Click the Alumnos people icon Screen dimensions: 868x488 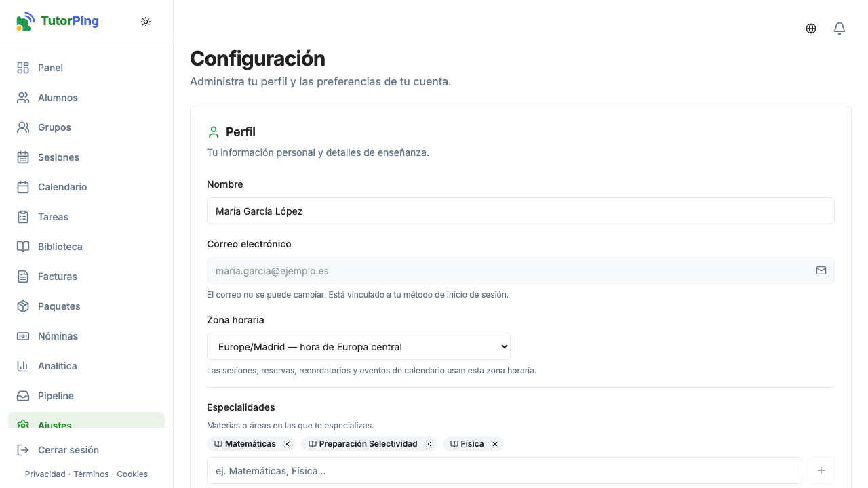click(23, 98)
